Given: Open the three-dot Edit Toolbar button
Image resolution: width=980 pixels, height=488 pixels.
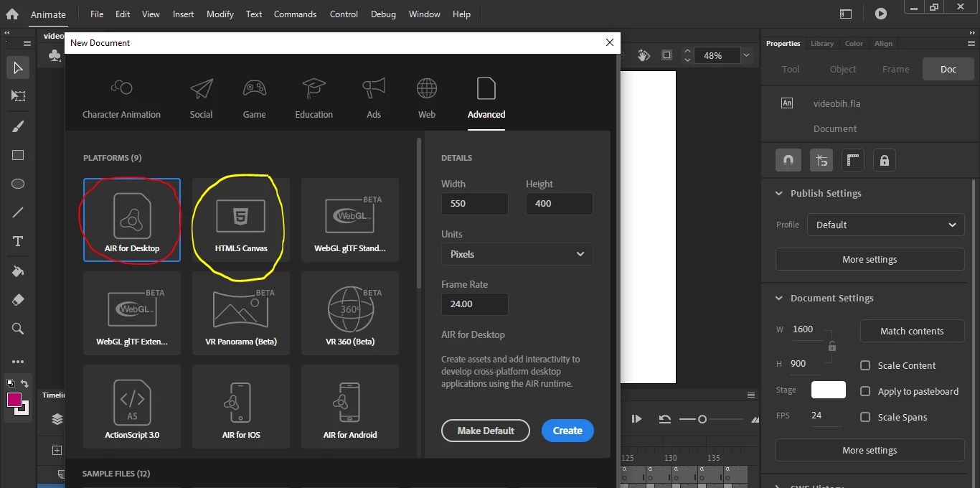Looking at the screenshot, I should point(18,362).
